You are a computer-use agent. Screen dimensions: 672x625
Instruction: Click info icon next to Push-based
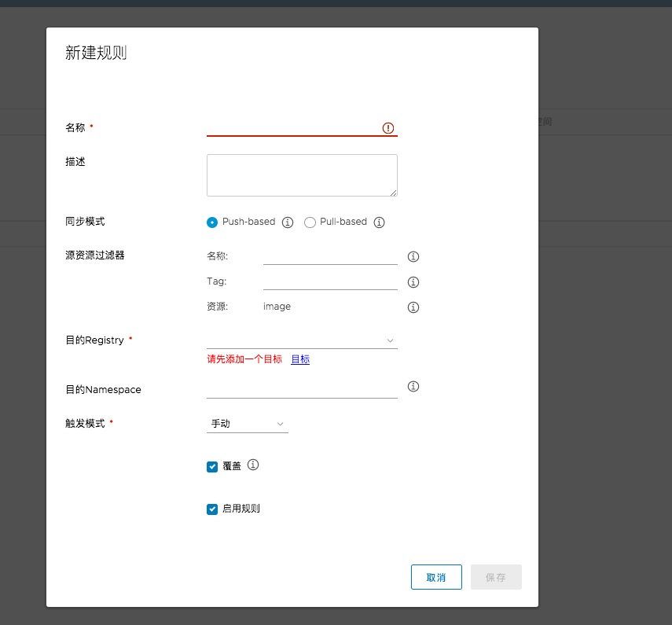tap(288, 222)
